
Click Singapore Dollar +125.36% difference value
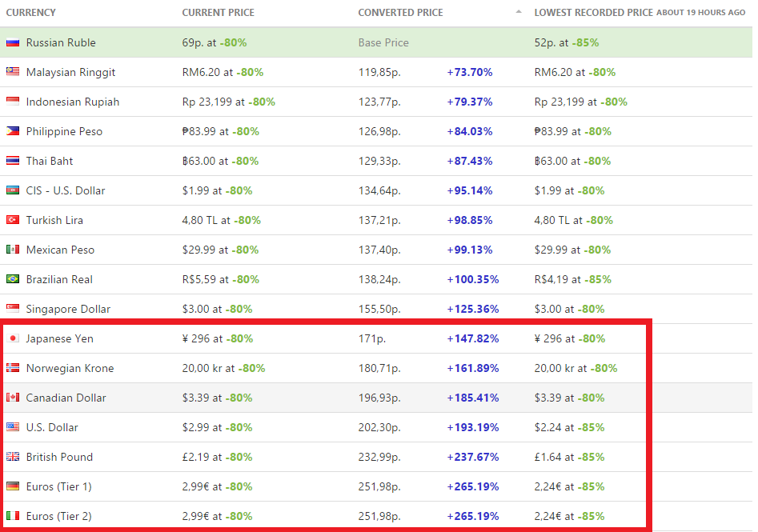(x=472, y=309)
